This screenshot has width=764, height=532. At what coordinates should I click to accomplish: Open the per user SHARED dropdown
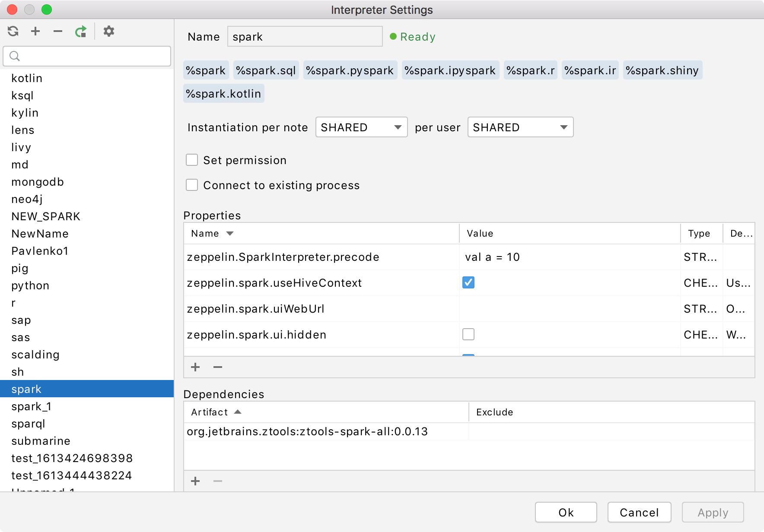click(x=520, y=127)
